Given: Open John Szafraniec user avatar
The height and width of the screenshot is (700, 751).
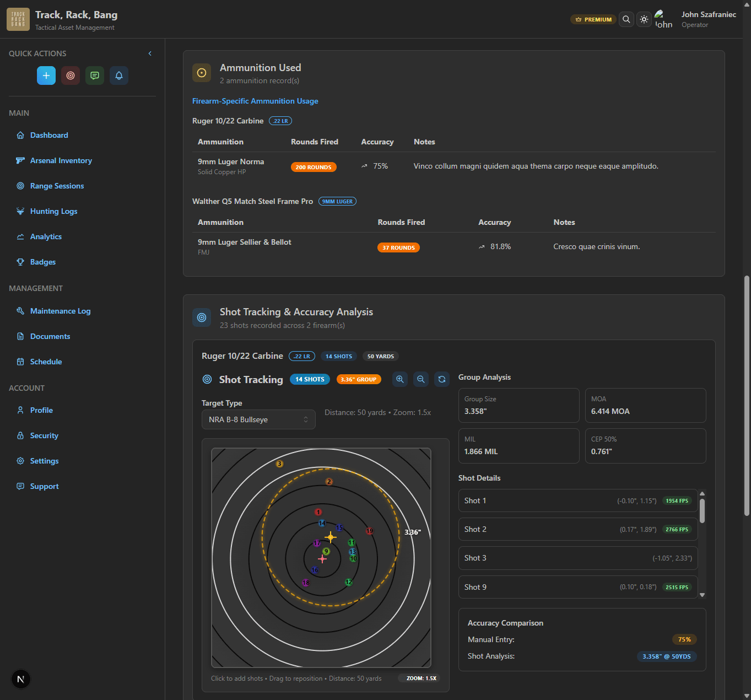Looking at the screenshot, I should click(x=663, y=19).
